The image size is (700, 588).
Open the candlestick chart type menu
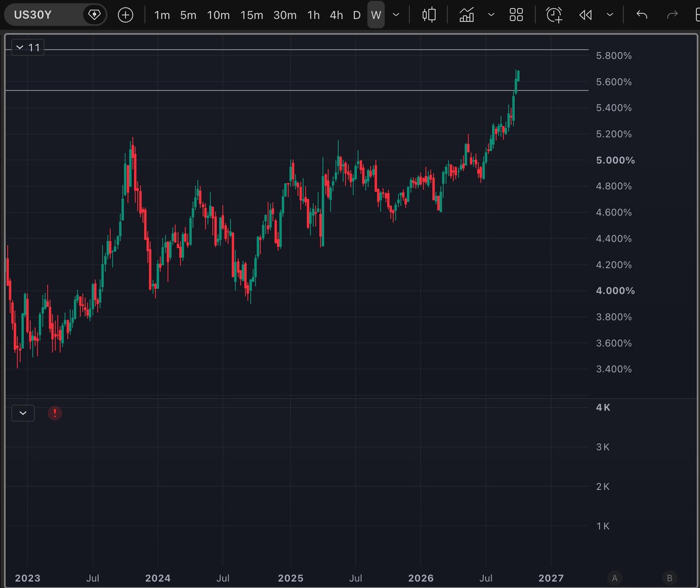tap(430, 15)
